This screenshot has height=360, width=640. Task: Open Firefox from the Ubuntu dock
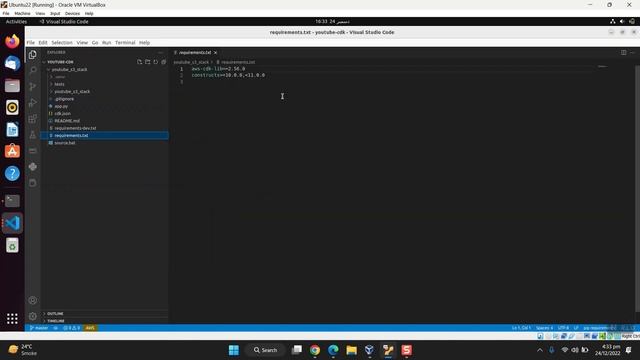click(12, 41)
